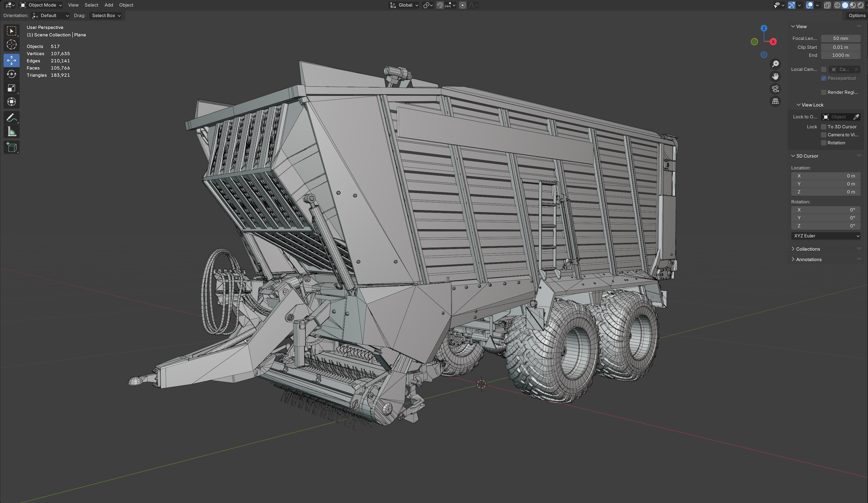Select the Measure tool
The width and height of the screenshot is (868, 503).
[11, 132]
